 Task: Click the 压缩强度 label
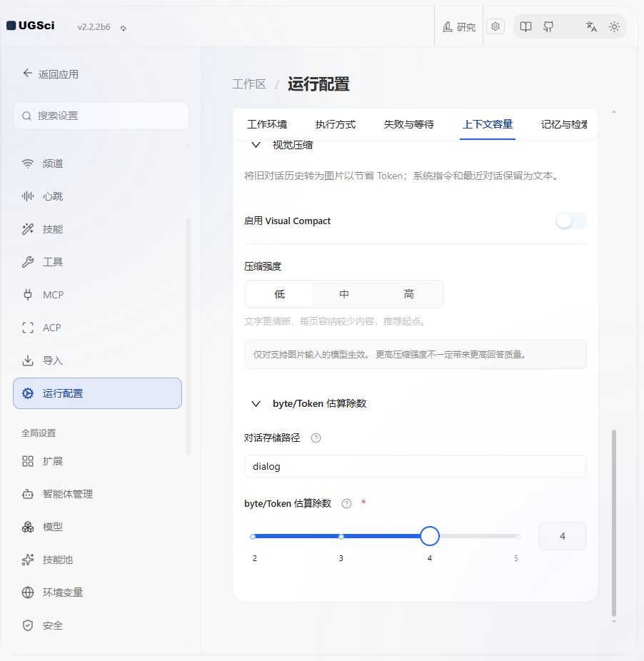[263, 266]
